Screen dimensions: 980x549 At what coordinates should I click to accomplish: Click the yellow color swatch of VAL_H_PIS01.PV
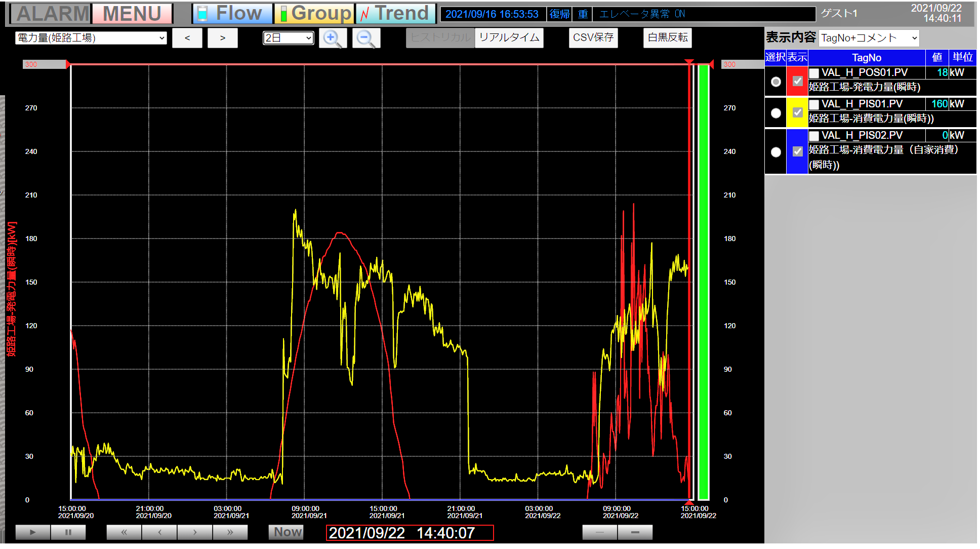(x=797, y=112)
